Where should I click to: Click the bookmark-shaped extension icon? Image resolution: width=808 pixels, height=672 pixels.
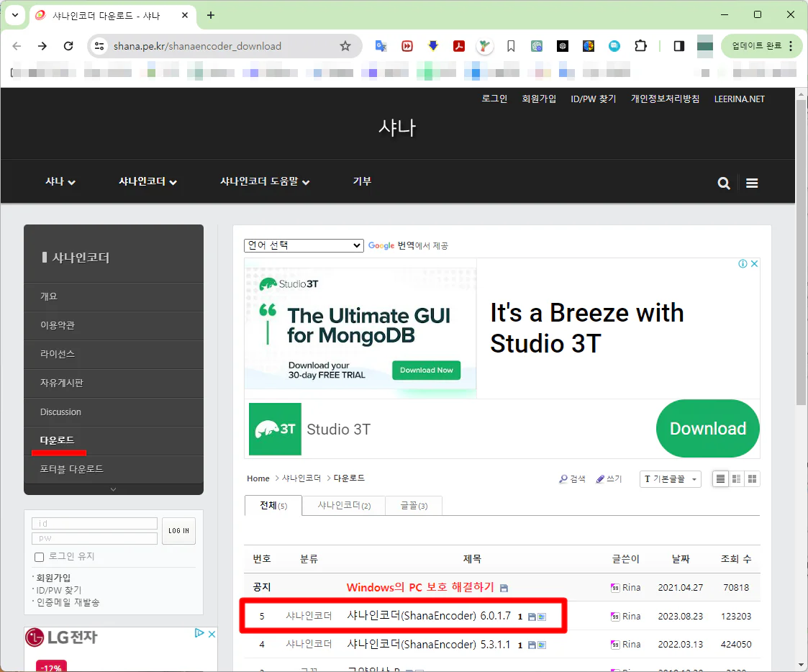511,46
